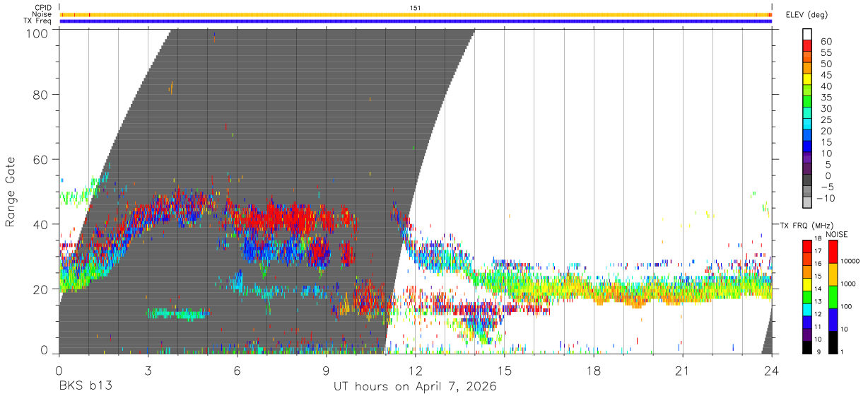The image size is (868, 401).
Task: Click the 18 tick on UT hours axis
Action: [x=594, y=370]
